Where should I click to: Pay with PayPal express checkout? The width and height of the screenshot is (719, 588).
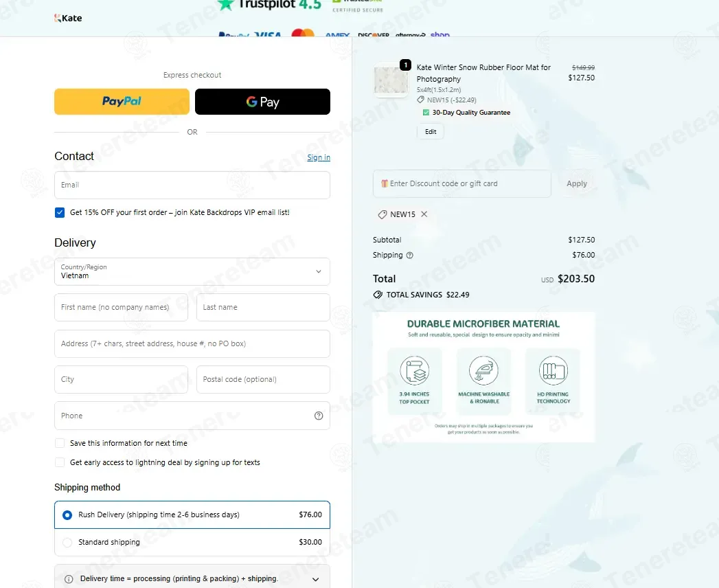pyautogui.click(x=122, y=102)
